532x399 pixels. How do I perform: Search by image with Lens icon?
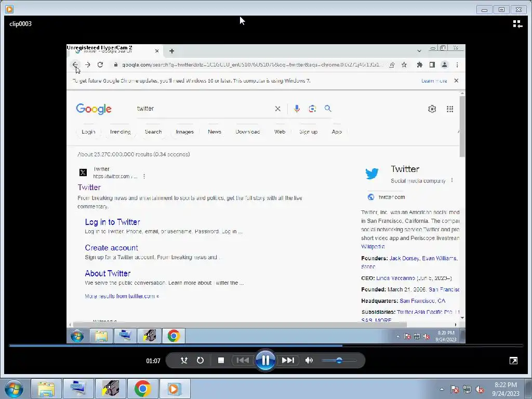click(x=312, y=109)
